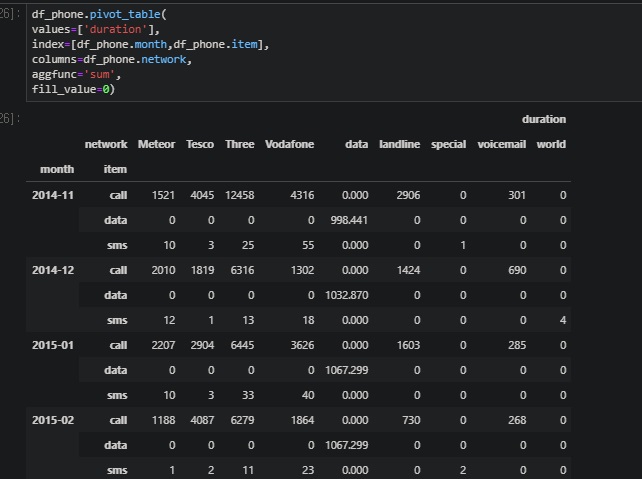Image resolution: width=642 pixels, height=479 pixels.
Task: Click the Meteor value 1188
Action: [x=163, y=420]
